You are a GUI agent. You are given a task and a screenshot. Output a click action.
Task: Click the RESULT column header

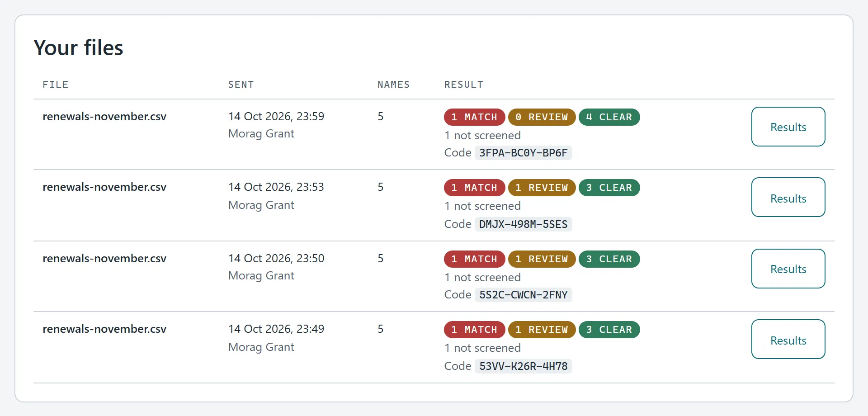[464, 85]
